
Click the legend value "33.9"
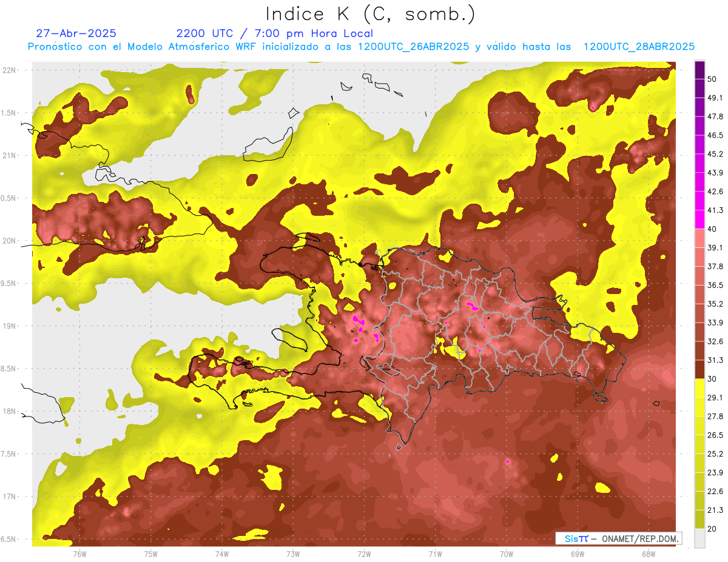click(x=715, y=323)
